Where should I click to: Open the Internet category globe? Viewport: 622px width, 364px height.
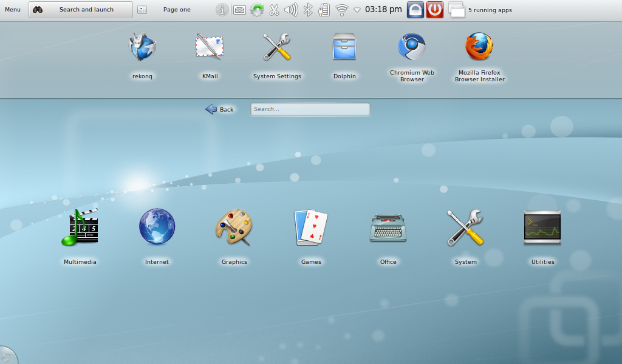pos(157,227)
